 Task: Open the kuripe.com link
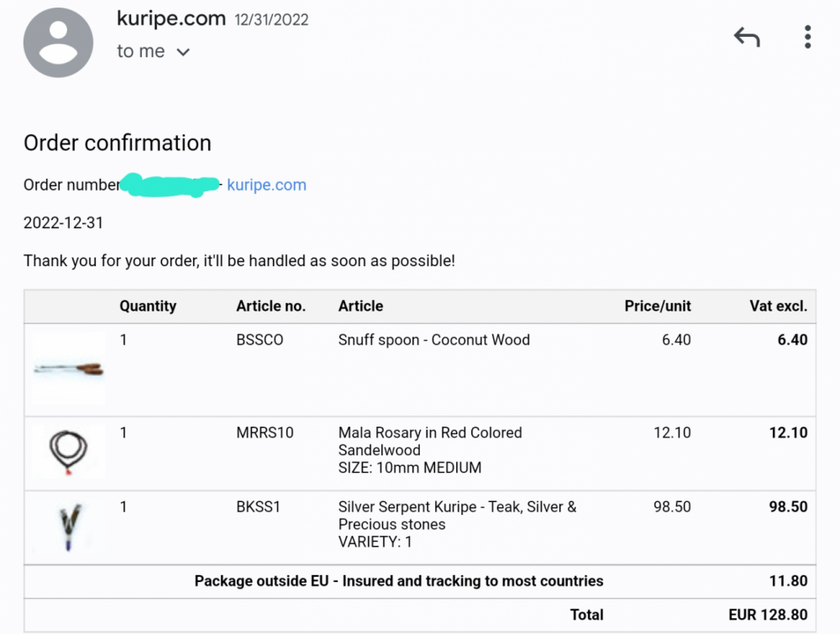[266, 185]
